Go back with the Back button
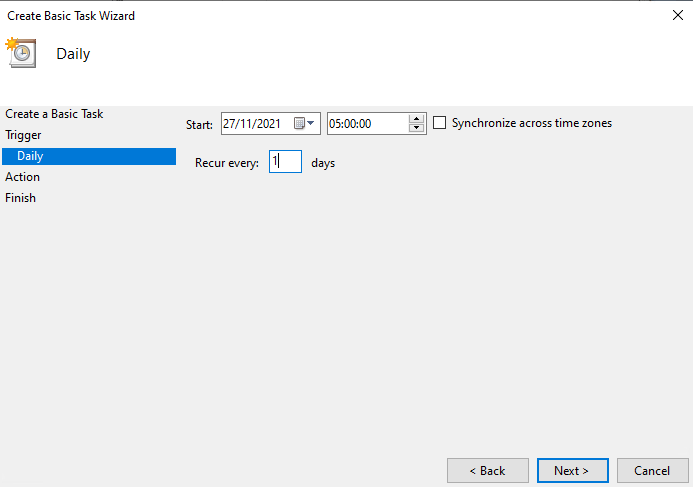 487,471
